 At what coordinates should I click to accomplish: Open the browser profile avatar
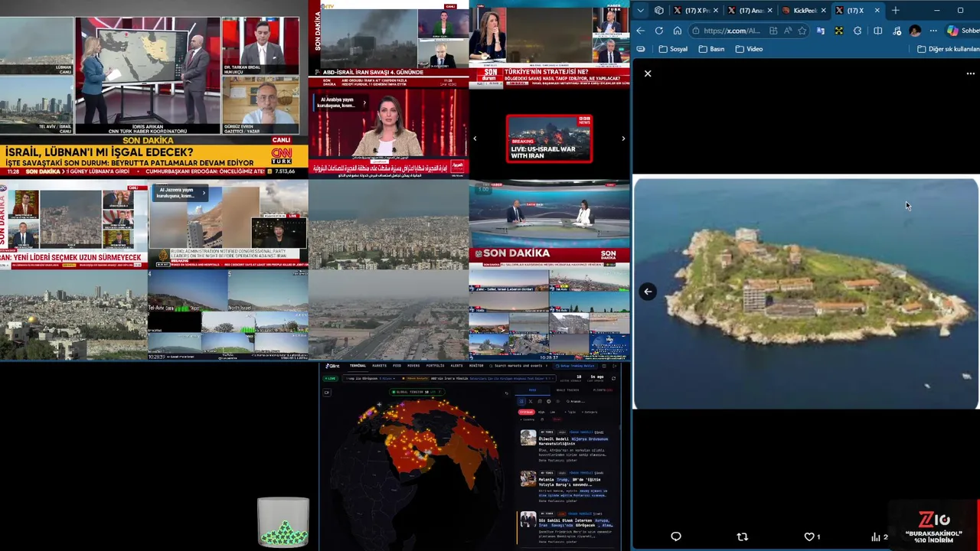(x=915, y=31)
